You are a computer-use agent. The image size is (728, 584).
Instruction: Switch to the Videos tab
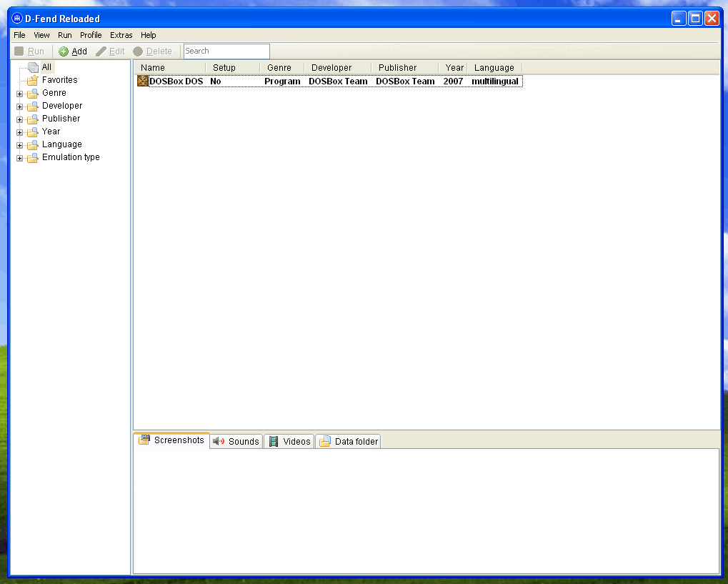[x=289, y=441]
